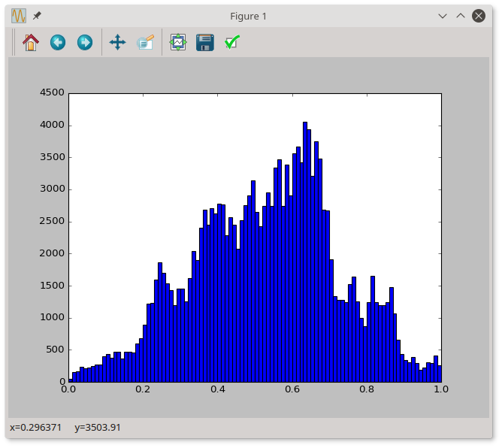Click the tallest histogram bar's top

pos(304,123)
